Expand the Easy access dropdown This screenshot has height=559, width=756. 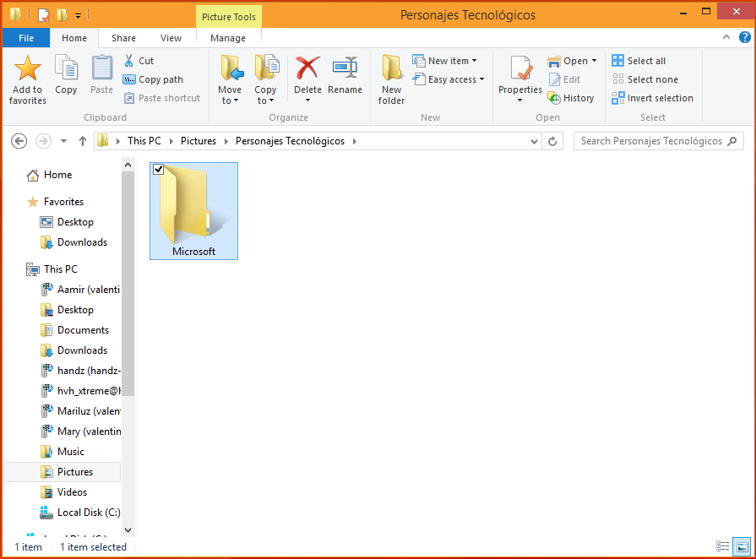pyautogui.click(x=449, y=79)
